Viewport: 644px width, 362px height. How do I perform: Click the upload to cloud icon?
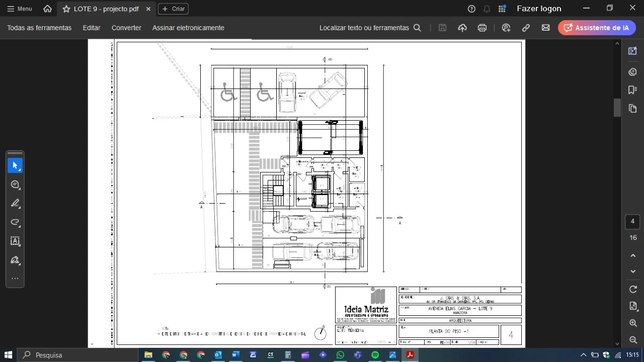coord(462,28)
